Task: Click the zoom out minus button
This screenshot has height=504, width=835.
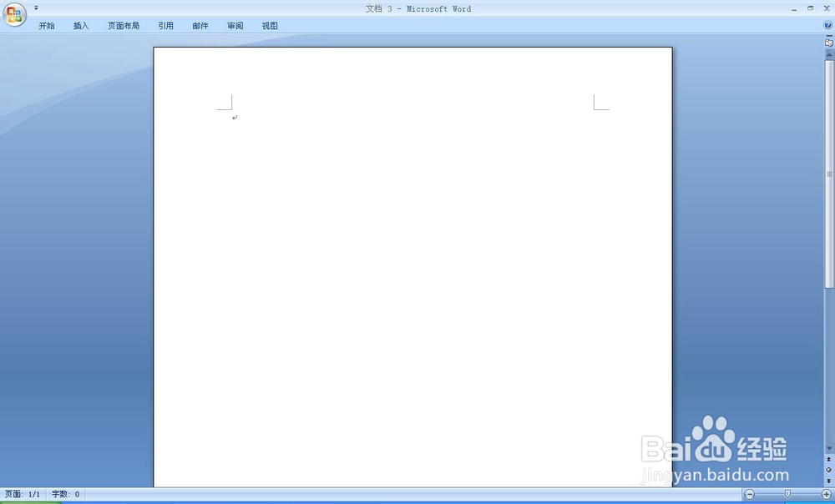Action: point(750,495)
